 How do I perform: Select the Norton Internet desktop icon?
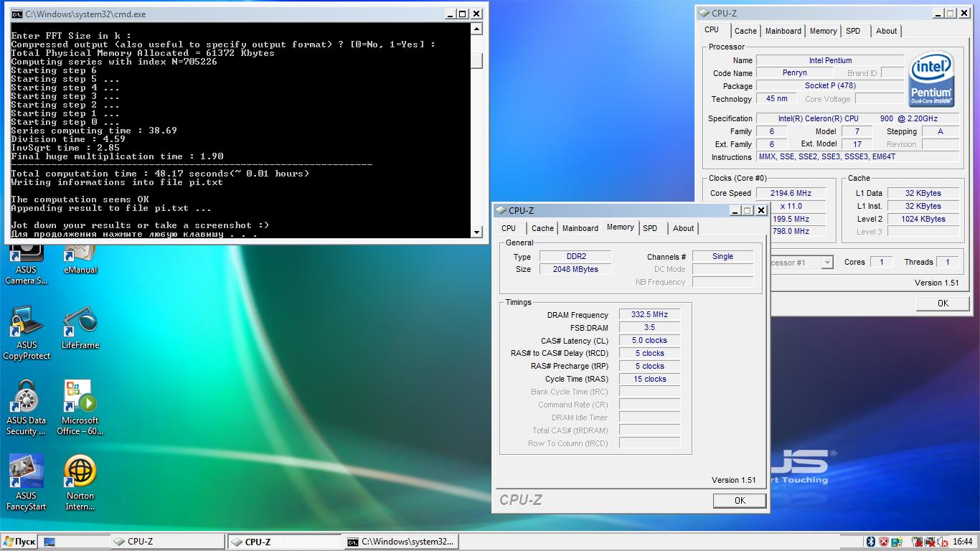pos(80,484)
